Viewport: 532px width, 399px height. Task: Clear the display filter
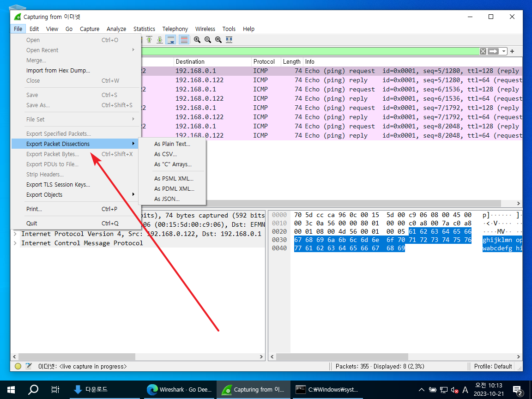483,51
